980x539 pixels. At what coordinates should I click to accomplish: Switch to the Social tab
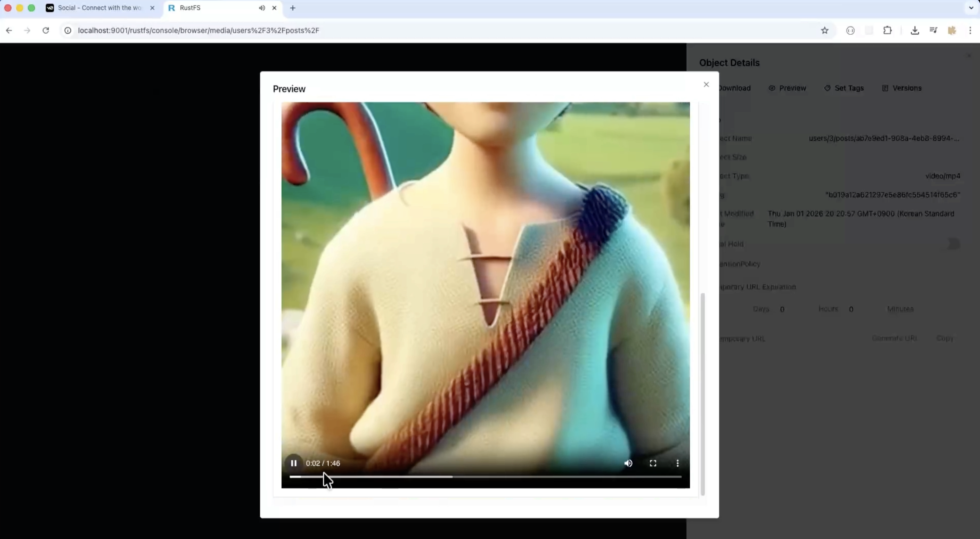tap(97, 8)
